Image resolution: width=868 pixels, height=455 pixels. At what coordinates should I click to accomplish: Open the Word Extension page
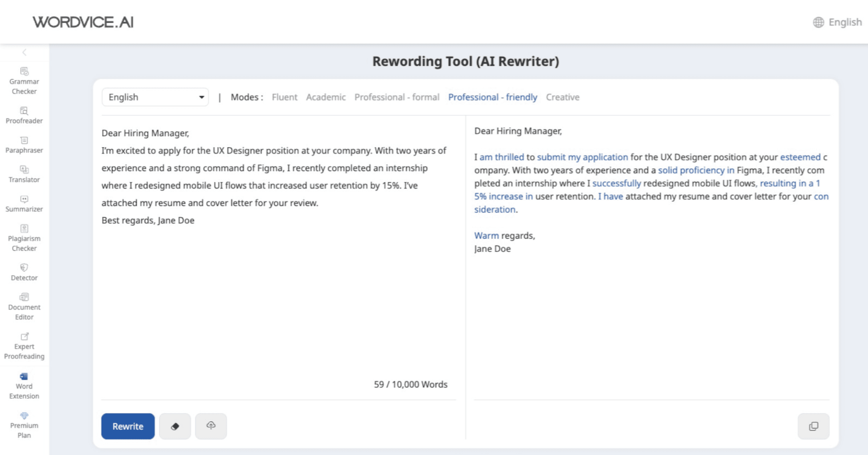click(x=24, y=385)
